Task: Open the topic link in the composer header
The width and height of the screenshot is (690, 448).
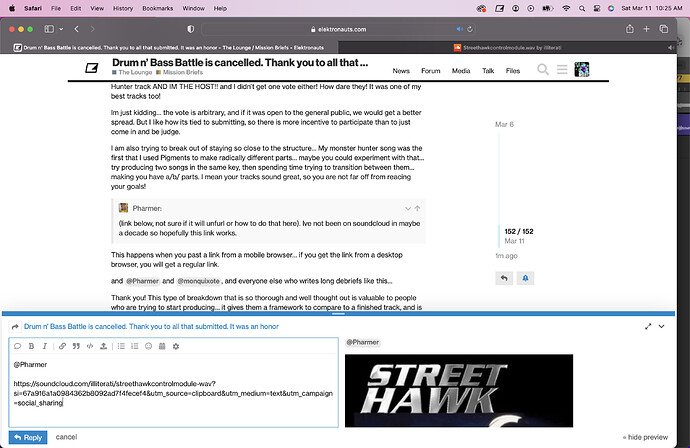Action: click(x=151, y=327)
